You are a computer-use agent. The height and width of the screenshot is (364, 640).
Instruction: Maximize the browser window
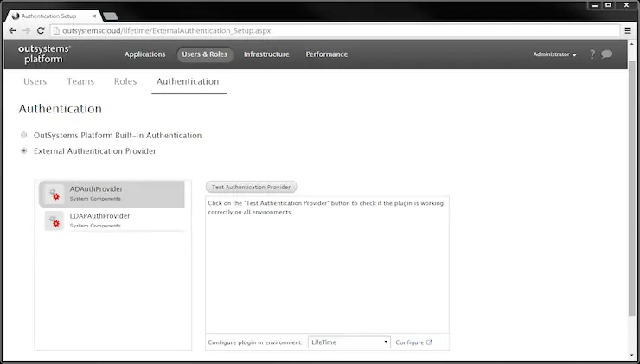(609, 5)
